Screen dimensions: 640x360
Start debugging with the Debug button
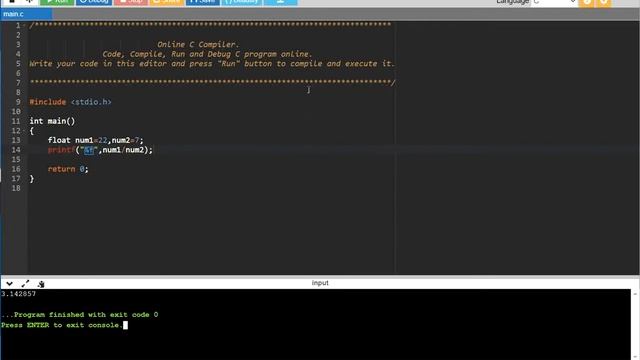(x=94, y=2)
